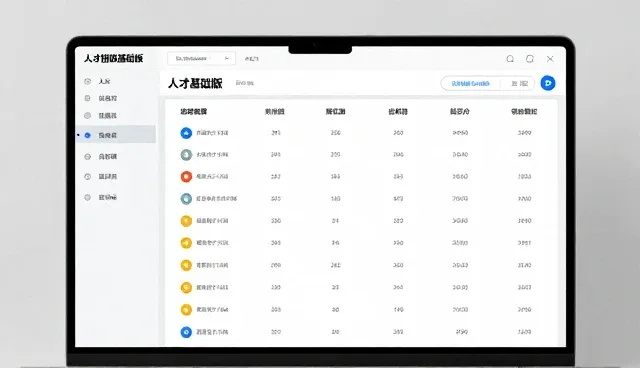Click the small text link right of the top dropdown
Viewport: 640px width, 368px height.
click(x=251, y=59)
